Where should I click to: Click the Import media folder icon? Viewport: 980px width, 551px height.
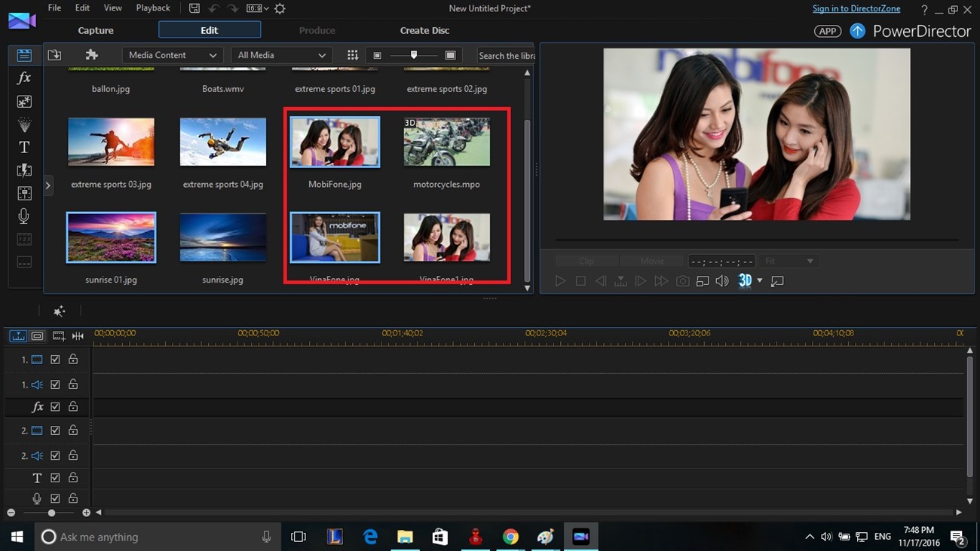54,55
